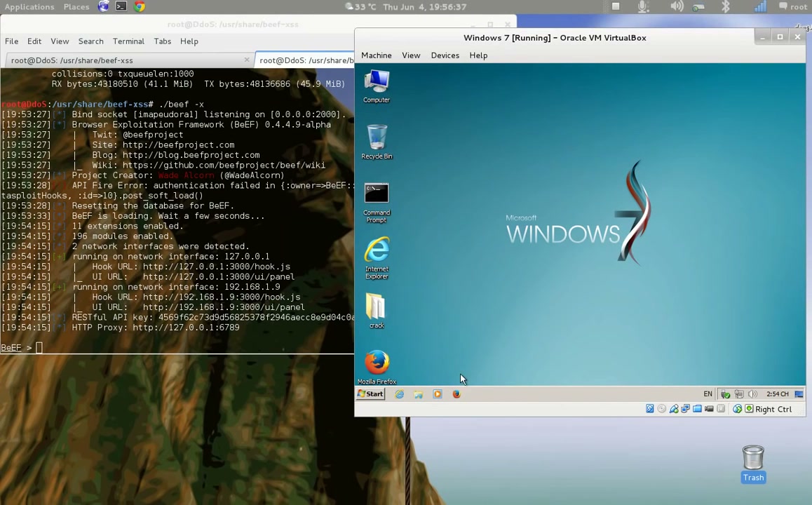Open the Recycle Bin on Windows 7 desktop
The width and height of the screenshot is (812, 505).
click(377, 142)
